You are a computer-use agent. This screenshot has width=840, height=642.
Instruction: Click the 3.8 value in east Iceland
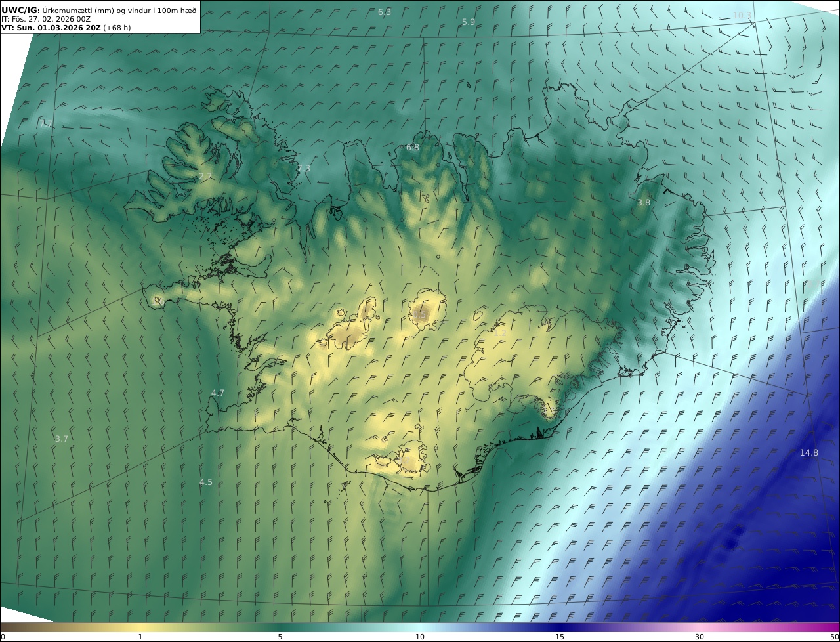tap(644, 203)
